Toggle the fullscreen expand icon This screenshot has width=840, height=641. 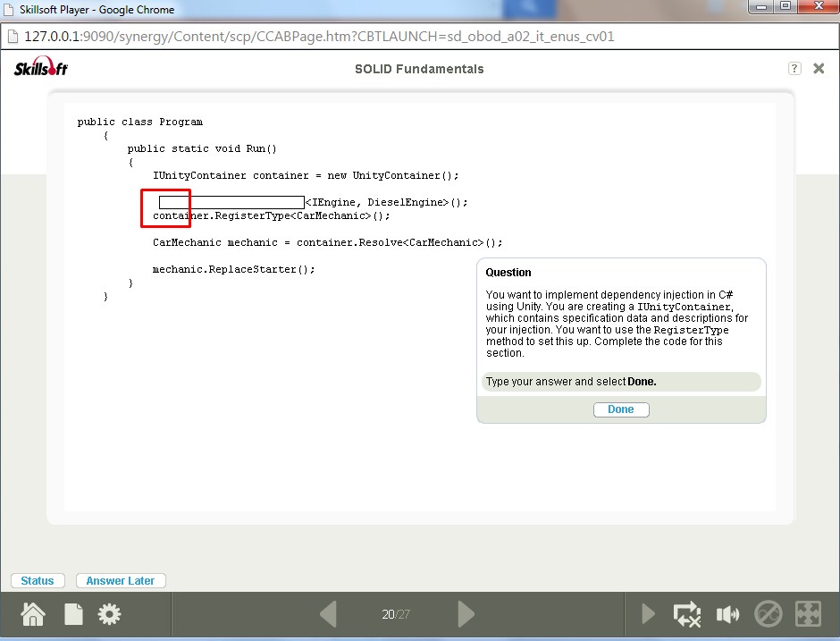coord(809,614)
